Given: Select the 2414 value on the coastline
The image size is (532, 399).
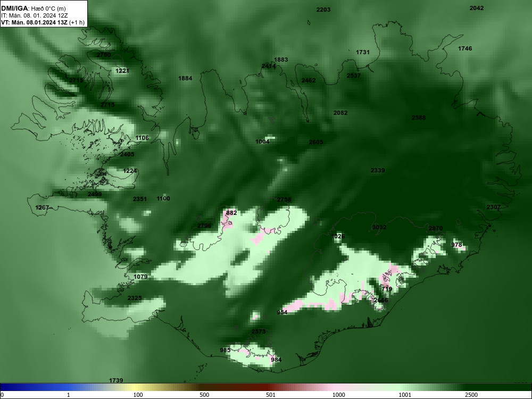Looking at the screenshot, I should pyautogui.click(x=269, y=66).
